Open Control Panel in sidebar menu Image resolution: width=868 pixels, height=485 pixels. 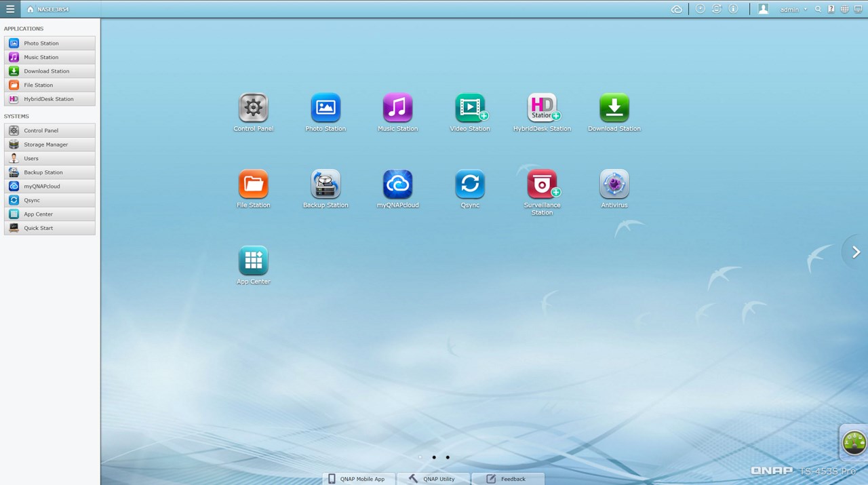[x=50, y=130]
